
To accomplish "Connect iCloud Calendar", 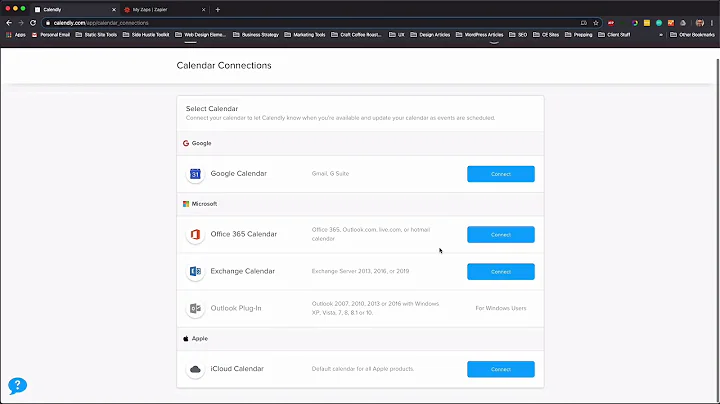I will 501,369.
